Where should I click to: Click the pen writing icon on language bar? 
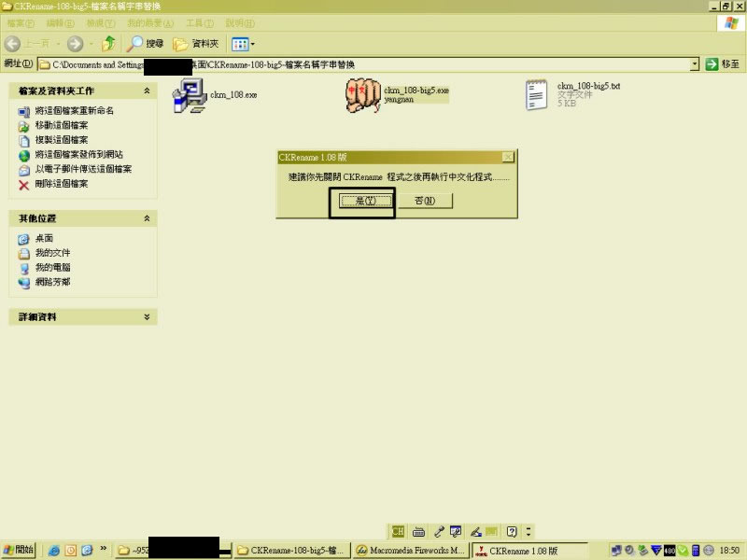[476, 531]
